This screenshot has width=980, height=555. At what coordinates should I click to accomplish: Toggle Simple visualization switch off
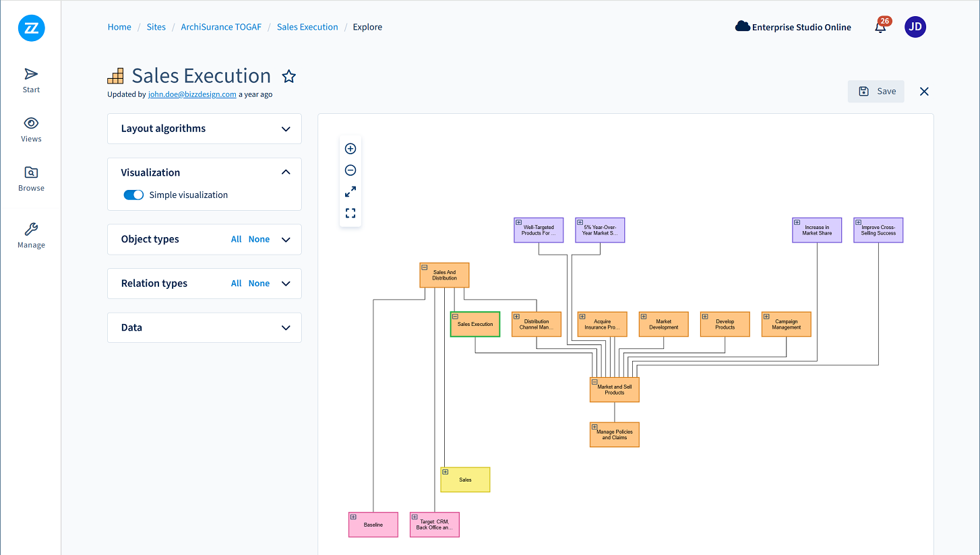click(133, 195)
